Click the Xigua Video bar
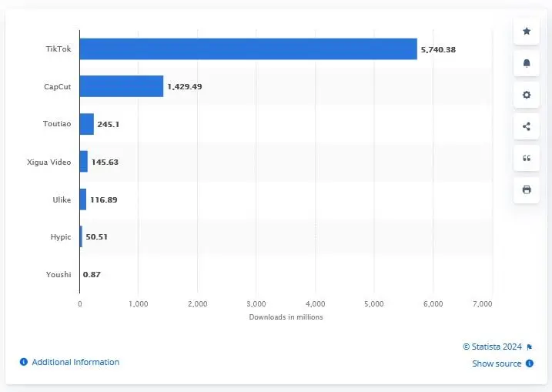This screenshot has height=392, width=552. pyautogui.click(x=83, y=162)
